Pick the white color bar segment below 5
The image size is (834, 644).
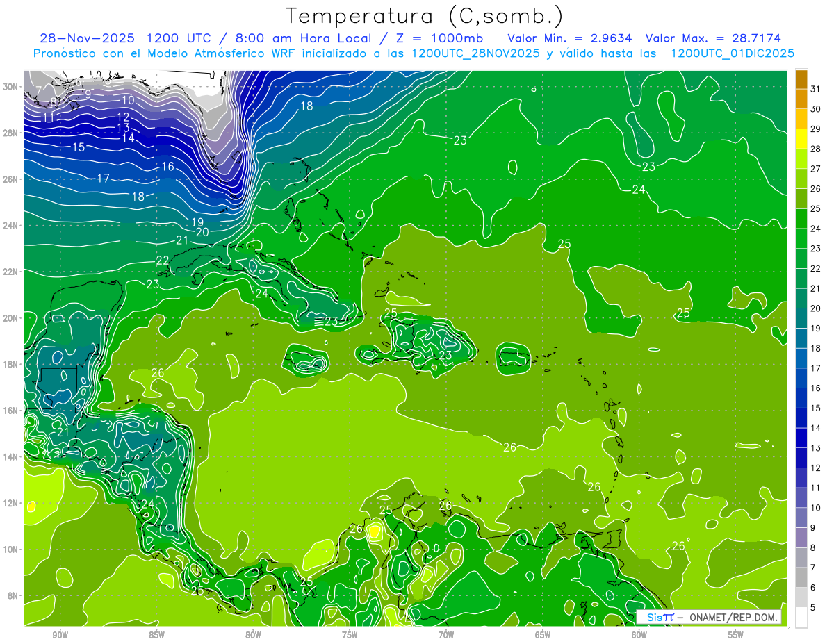coord(801,617)
